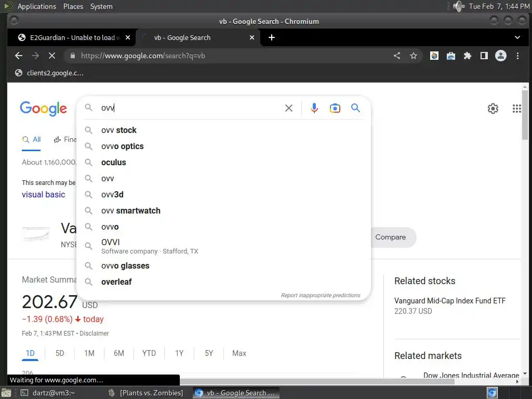Open a new tab
532x399 pixels.
click(x=271, y=37)
